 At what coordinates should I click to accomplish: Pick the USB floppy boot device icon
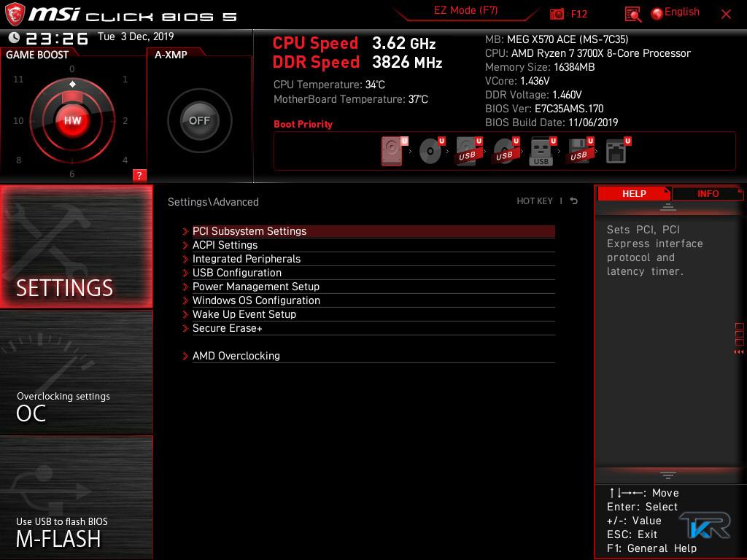[x=580, y=151]
